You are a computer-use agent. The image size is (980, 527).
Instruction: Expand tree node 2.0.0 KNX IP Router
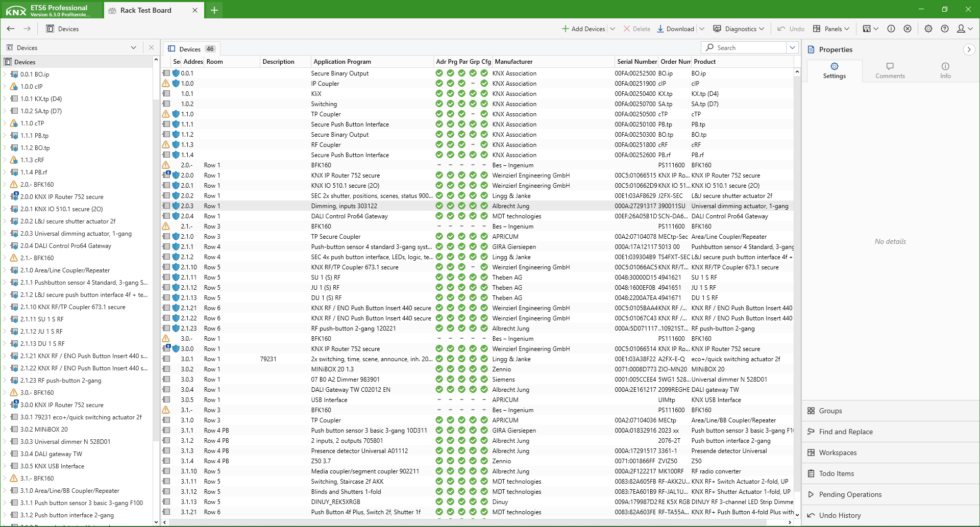pyautogui.click(x=5, y=196)
